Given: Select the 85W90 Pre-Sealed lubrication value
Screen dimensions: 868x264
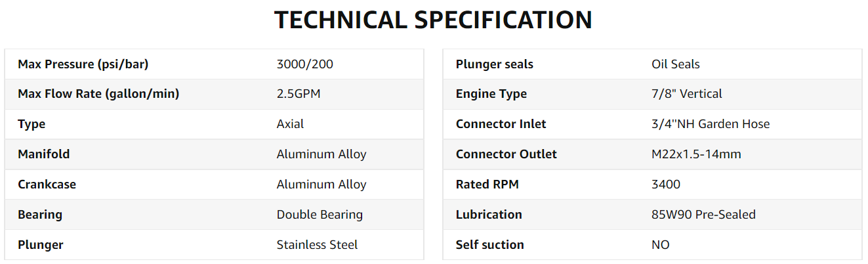Looking at the screenshot, I should click(703, 215).
